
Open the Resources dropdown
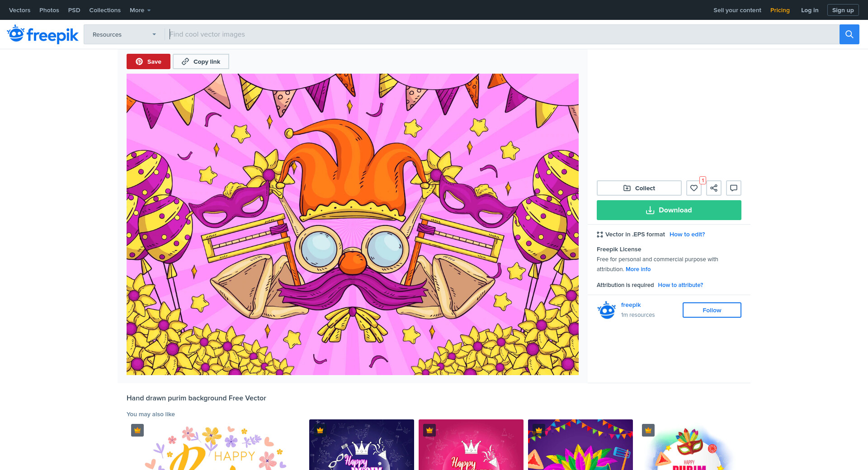(124, 34)
